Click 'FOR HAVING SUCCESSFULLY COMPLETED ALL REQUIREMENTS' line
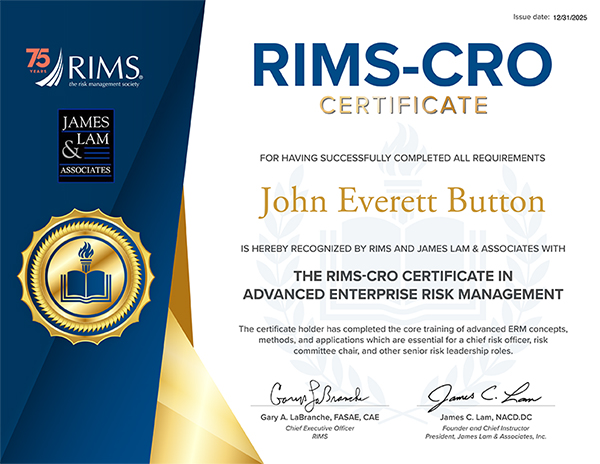 point(402,158)
